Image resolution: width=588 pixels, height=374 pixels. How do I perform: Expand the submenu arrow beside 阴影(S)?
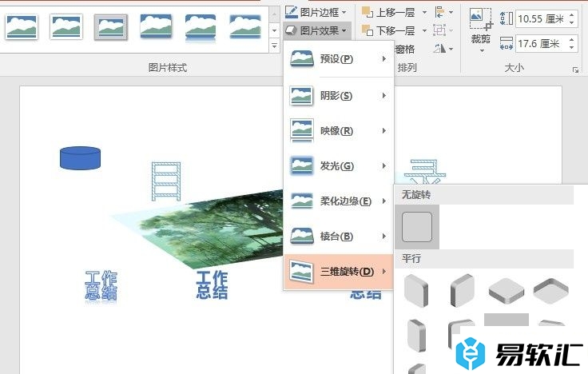[384, 96]
